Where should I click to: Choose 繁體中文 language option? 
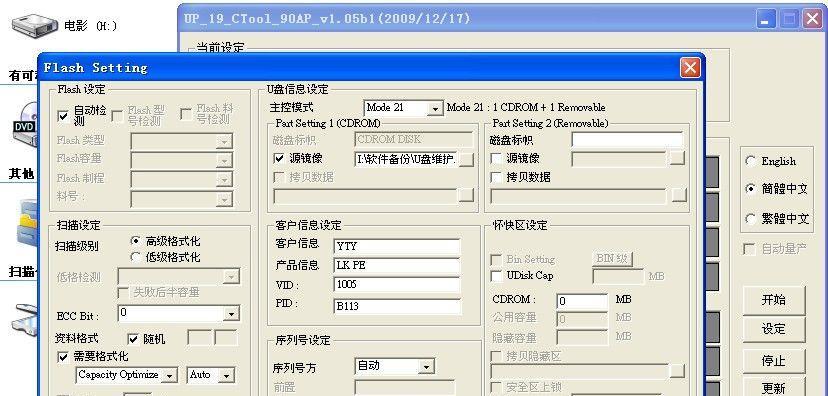pyautogui.click(x=750, y=218)
